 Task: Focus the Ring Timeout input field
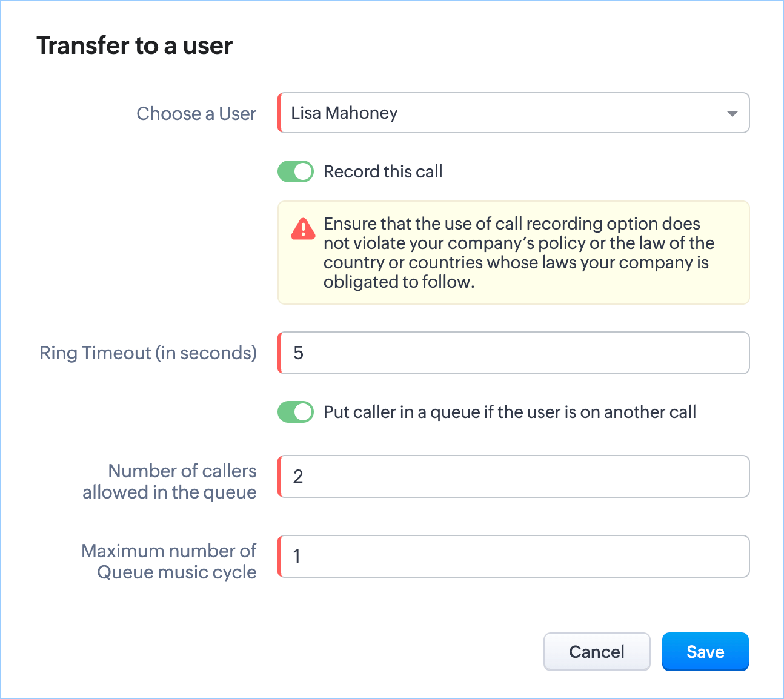(x=514, y=353)
